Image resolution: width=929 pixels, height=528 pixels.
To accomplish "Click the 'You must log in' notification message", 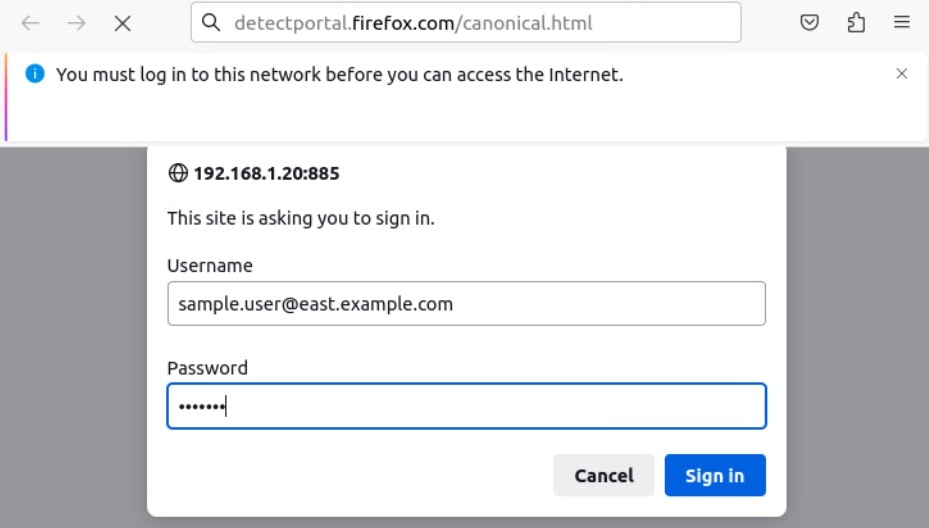I will [x=339, y=75].
